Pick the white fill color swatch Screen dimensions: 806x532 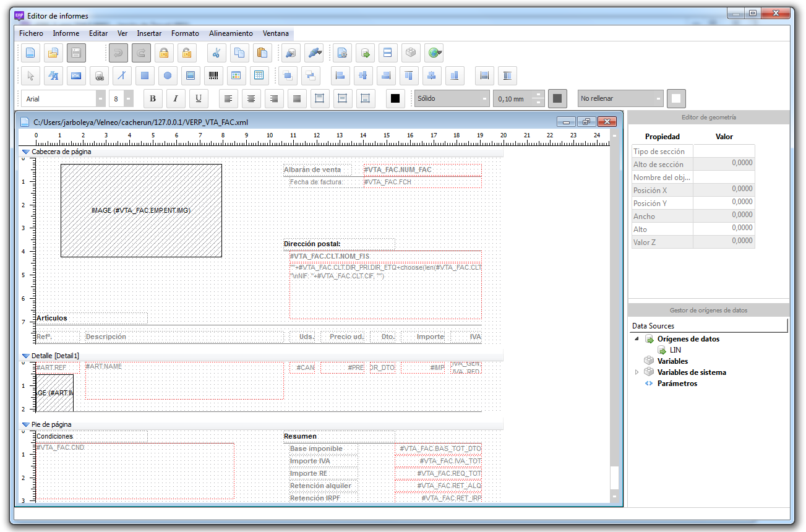(676, 98)
